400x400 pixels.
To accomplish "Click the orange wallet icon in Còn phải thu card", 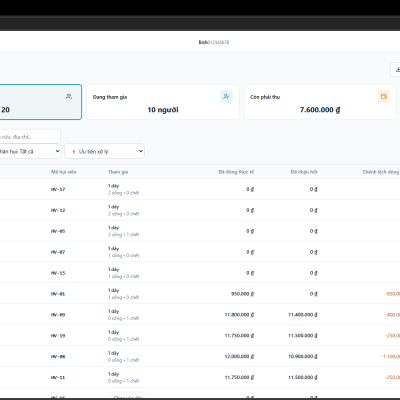I will [x=384, y=97].
